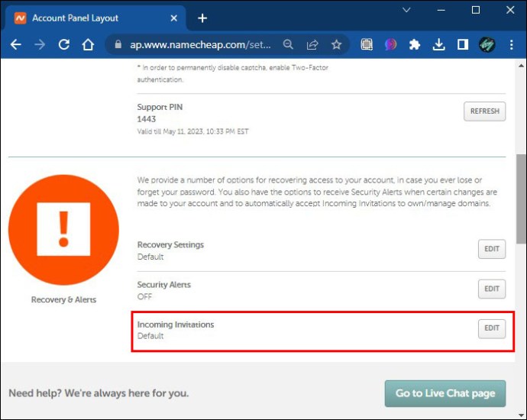The width and height of the screenshot is (527, 420).
Task: Go to Live Chat page
Action: click(445, 393)
